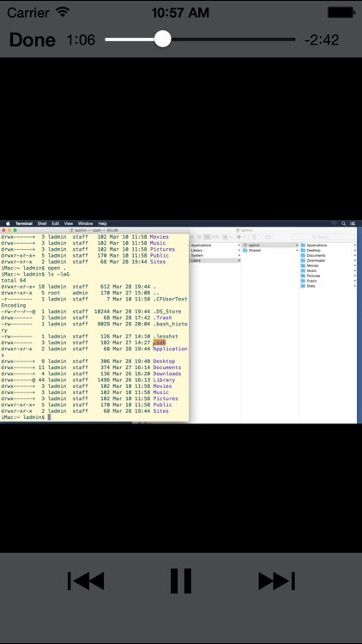Tap the highlighted .ssh entry in the video

pos(160,343)
